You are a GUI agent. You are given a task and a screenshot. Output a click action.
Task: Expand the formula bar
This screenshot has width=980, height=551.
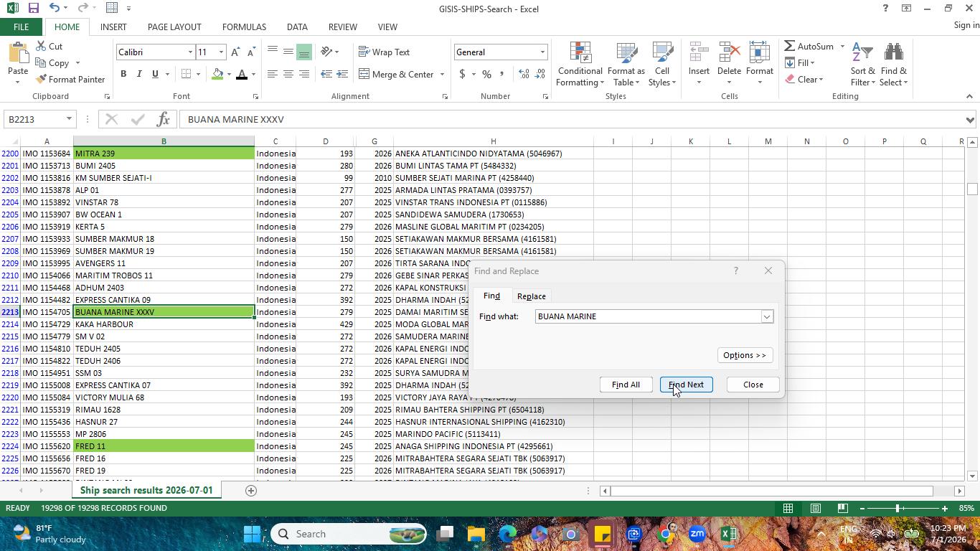coord(970,120)
